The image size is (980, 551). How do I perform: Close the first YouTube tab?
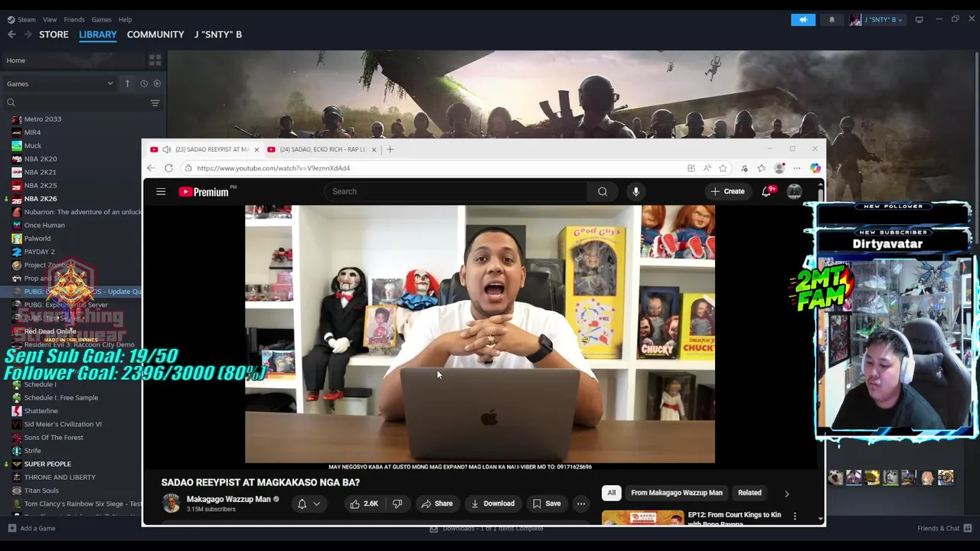click(256, 149)
